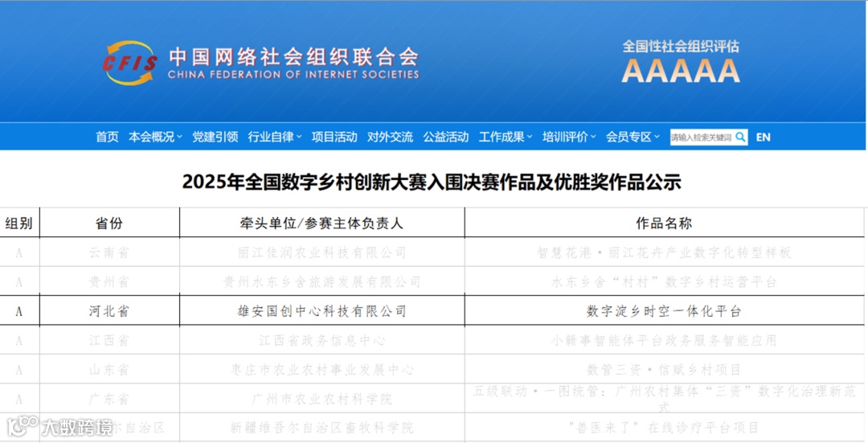Viewport: 868px width, 443px height.
Task: Select the 山东省 cell
Action: click(x=109, y=369)
